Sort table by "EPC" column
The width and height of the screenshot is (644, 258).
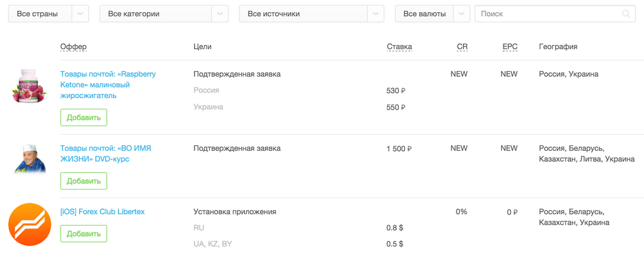pyautogui.click(x=509, y=47)
